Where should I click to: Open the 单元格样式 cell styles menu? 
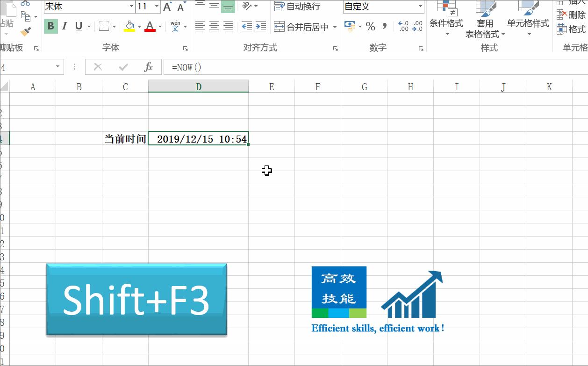coord(528,21)
